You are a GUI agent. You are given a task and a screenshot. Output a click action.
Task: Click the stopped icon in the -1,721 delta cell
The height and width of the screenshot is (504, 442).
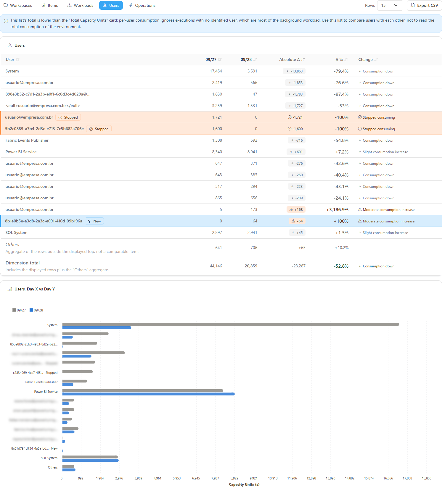click(290, 117)
